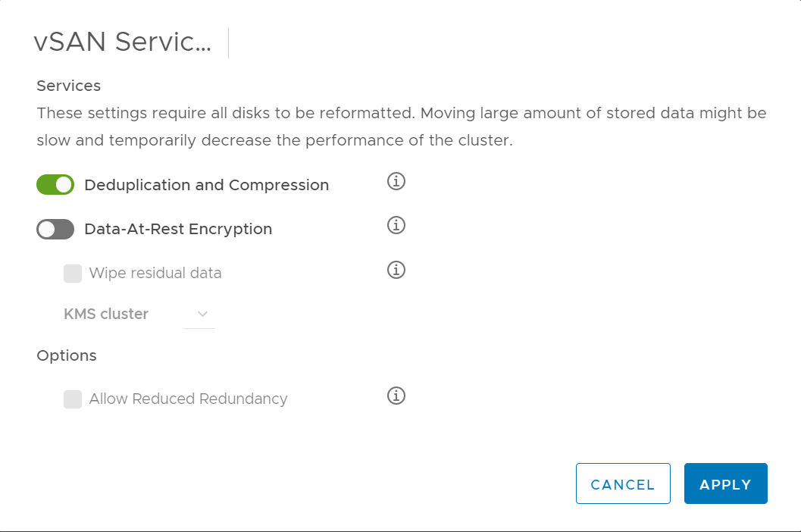
Task: Click the Options section heading
Action: 67,355
